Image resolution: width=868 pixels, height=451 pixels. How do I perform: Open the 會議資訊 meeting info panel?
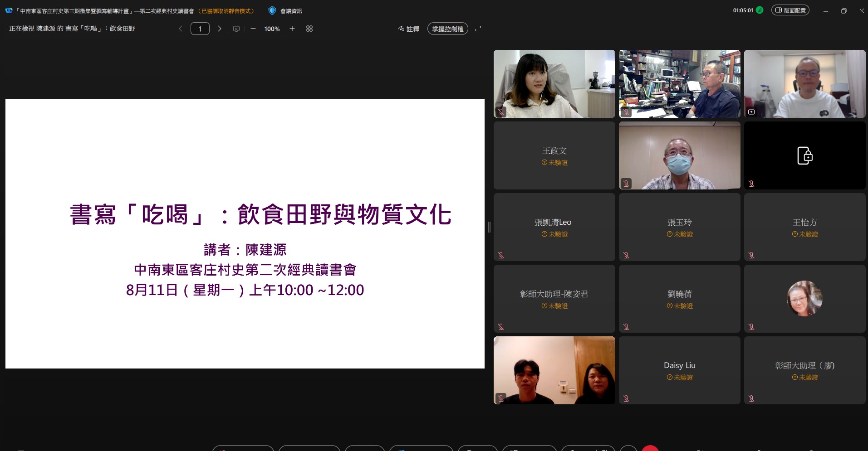click(290, 10)
